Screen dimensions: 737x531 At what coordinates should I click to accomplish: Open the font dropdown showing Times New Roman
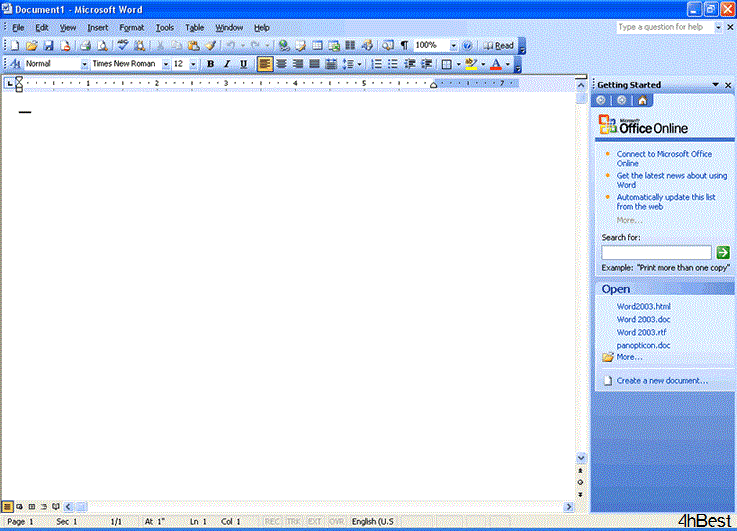(x=166, y=64)
